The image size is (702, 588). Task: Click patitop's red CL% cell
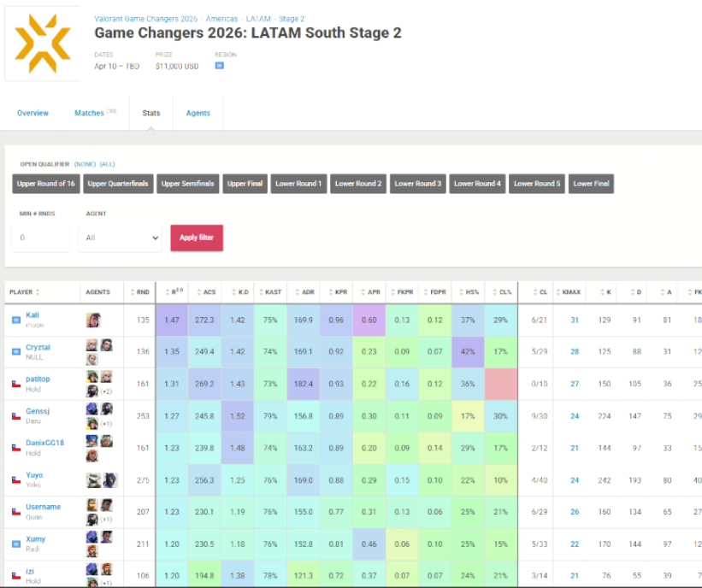[x=501, y=384]
